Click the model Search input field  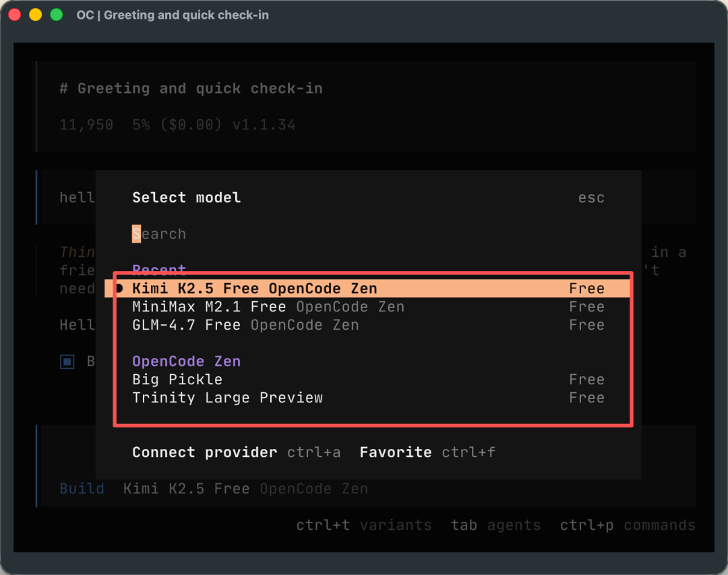coord(159,233)
